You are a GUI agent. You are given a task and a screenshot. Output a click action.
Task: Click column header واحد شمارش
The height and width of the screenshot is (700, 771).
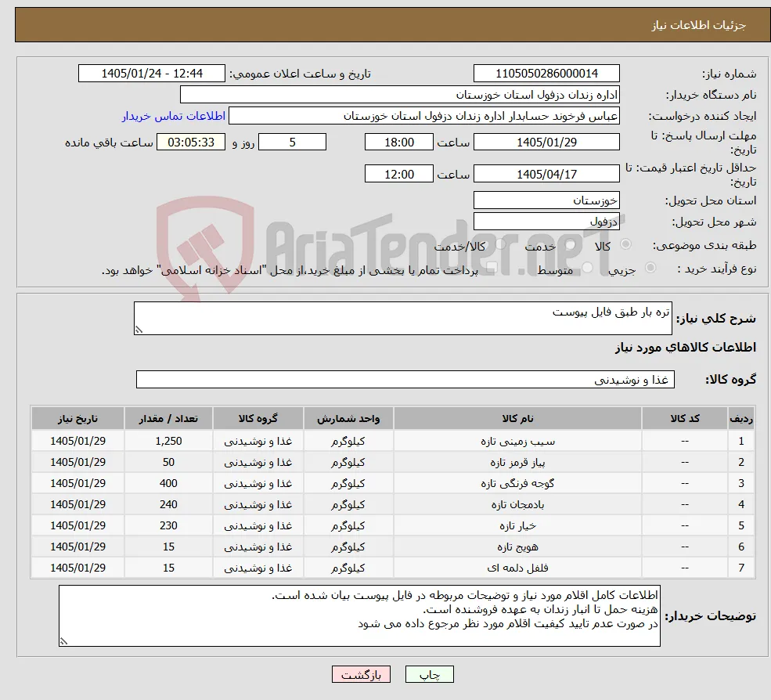(348, 419)
